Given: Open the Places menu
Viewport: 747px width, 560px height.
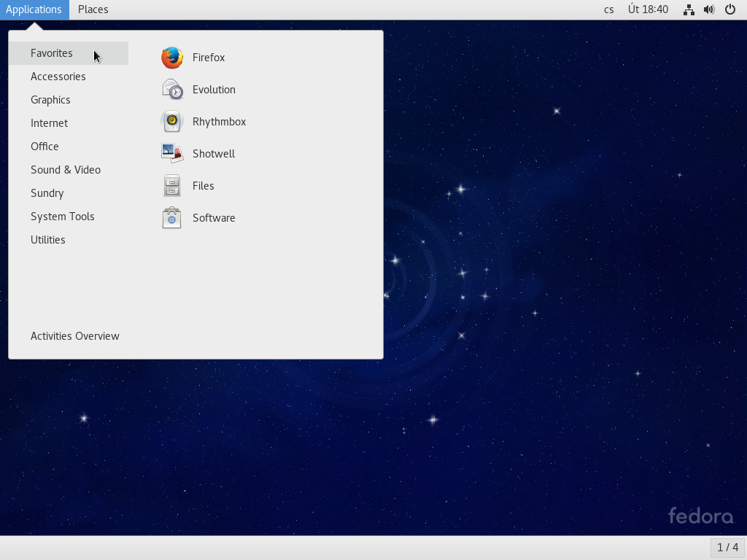Looking at the screenshot, I should click(x=93, y=9).
